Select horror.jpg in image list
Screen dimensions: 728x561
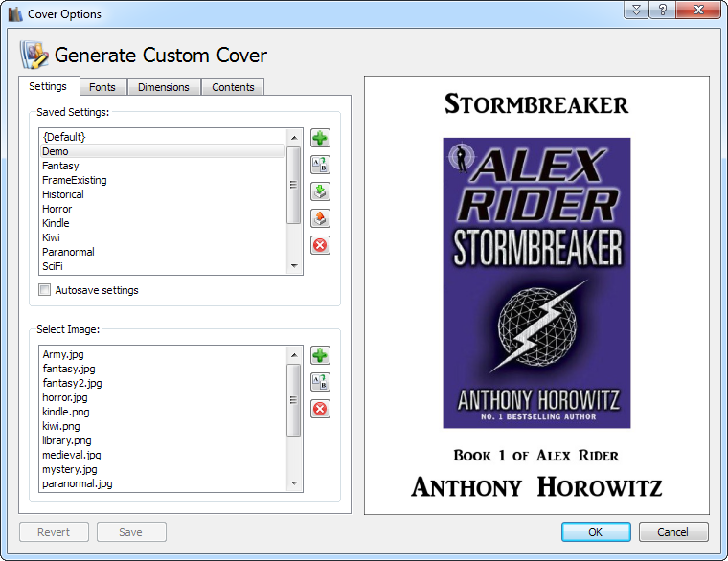(163, 397)
